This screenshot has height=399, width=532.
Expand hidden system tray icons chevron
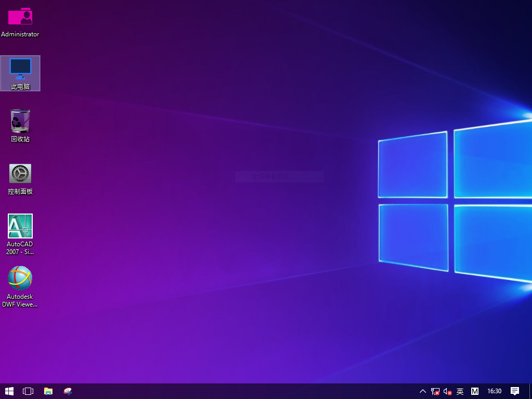coord(422,391)
